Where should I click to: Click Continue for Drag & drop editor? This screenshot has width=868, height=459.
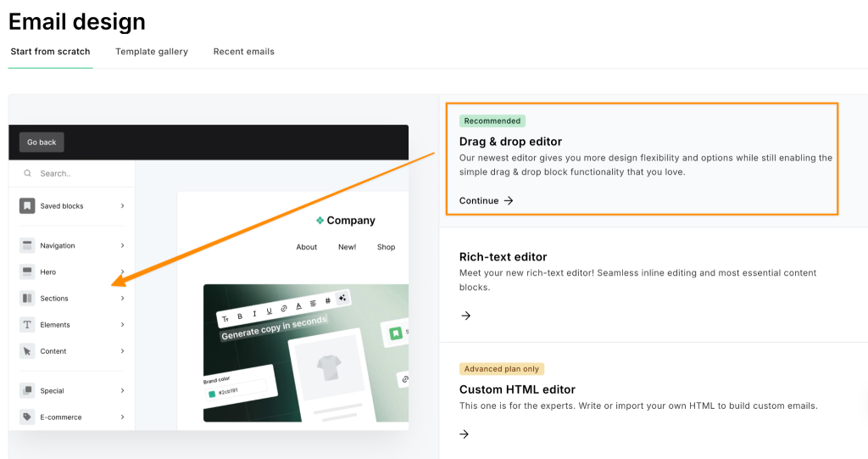point(486,201)
